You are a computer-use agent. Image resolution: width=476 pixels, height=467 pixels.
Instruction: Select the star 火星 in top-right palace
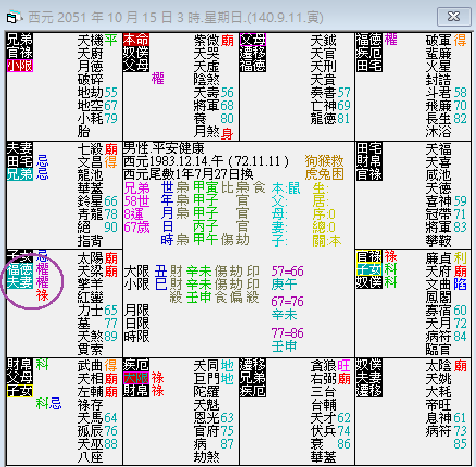tap(439, 66)
